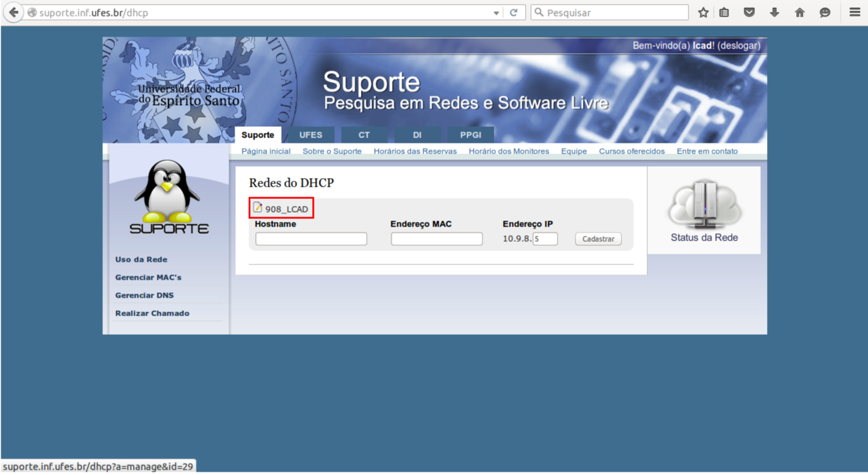868x475 pixels.
Task: Click the Cadastrar button
Action: click(x=598, y=238)
